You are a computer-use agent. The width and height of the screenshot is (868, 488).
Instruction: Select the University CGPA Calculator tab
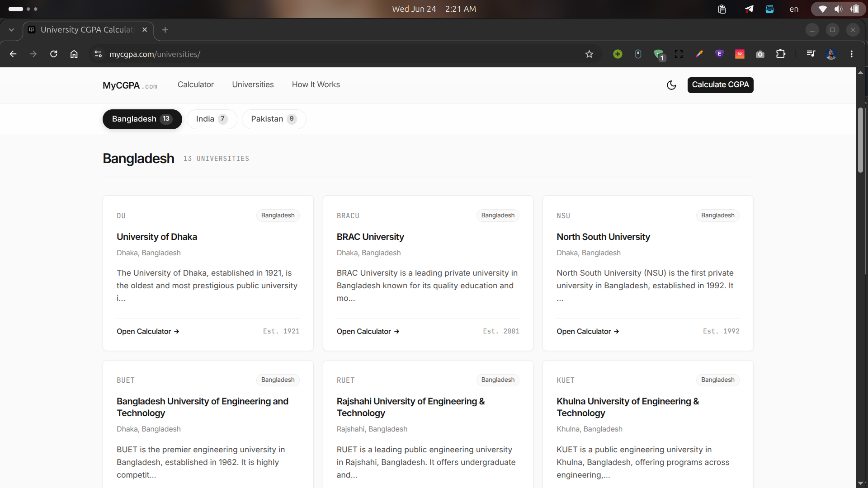click(88, 30)
